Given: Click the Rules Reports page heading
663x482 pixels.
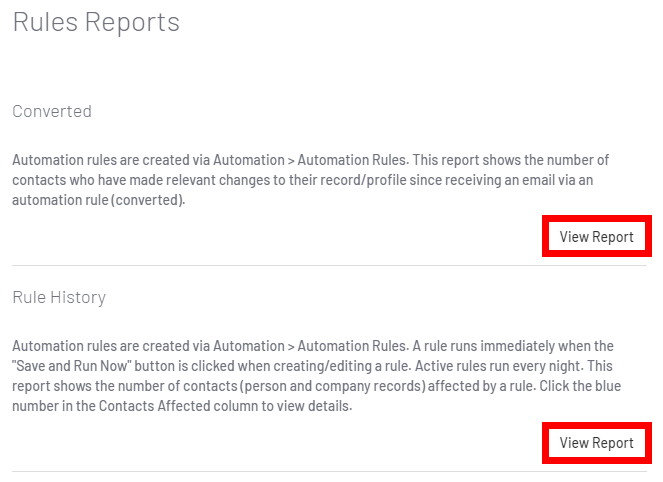Looking at the screenshot, I should point(96,22).
